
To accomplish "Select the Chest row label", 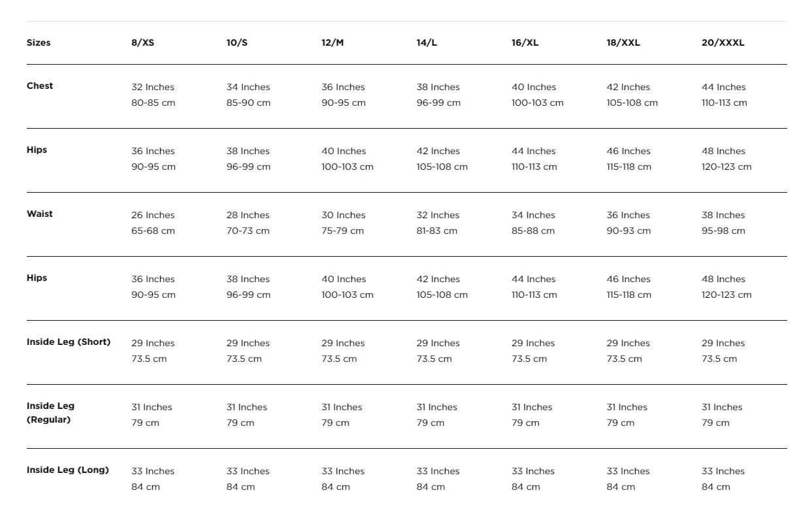I will tap(40, 86).
